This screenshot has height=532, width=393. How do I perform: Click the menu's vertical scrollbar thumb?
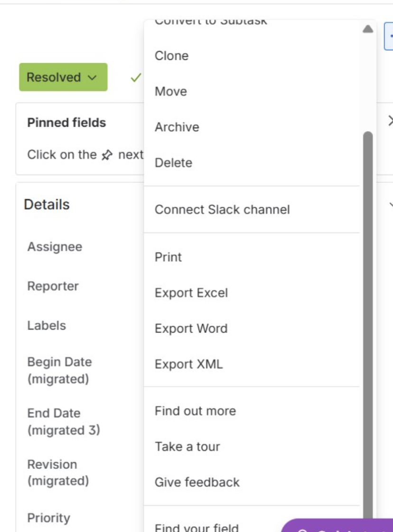click(367, 323)
